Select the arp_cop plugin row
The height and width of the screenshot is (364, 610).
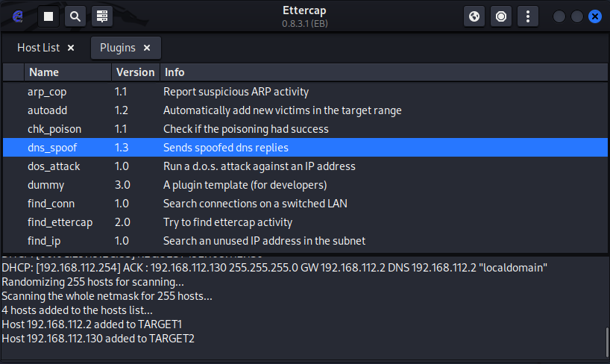(x=47, y=92)
